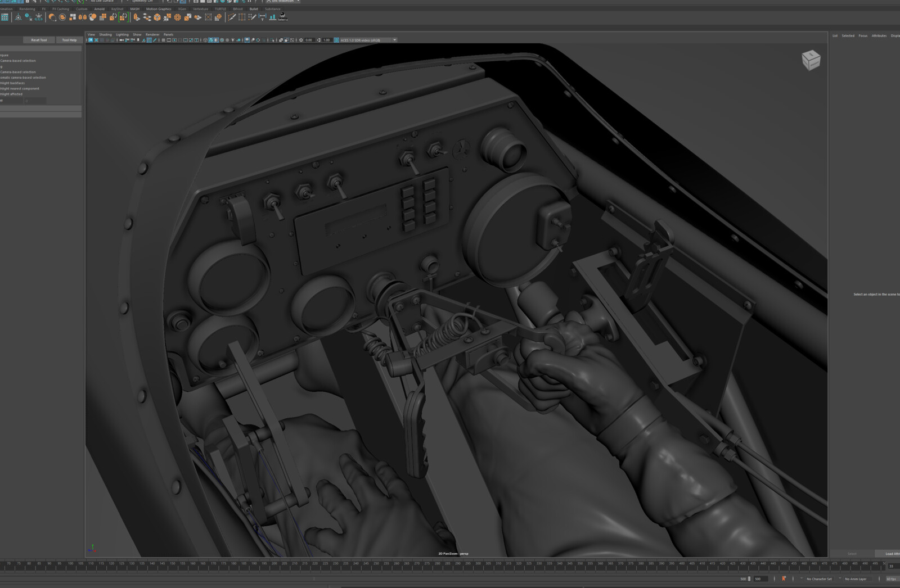Click the Reset Tool button
Screen dimensions: 900x588
click(39, 40)
